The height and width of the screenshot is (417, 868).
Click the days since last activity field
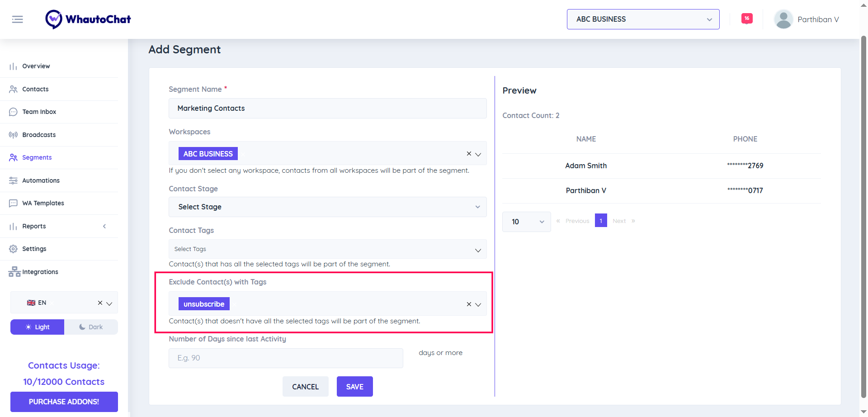click(286, 358)
